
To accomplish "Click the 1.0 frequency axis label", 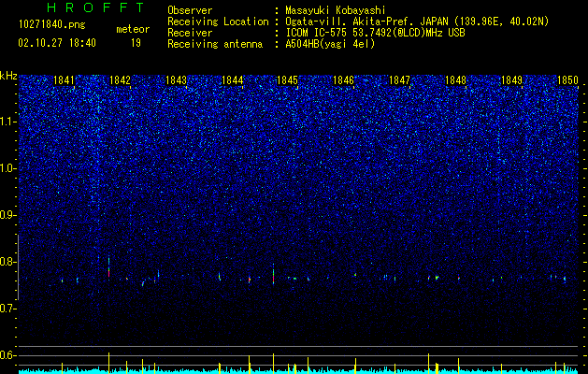I will tap(7, 168).
